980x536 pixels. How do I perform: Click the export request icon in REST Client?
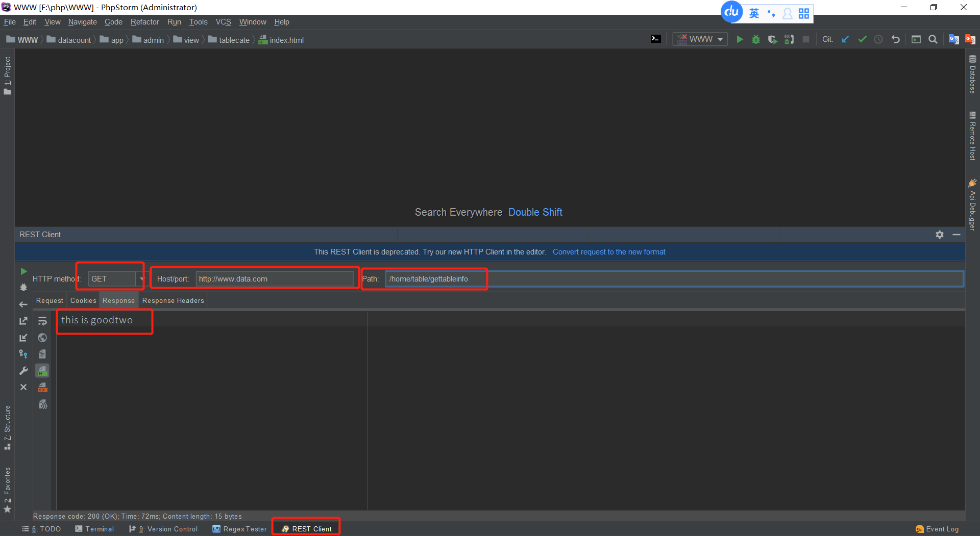coord(23,321)
